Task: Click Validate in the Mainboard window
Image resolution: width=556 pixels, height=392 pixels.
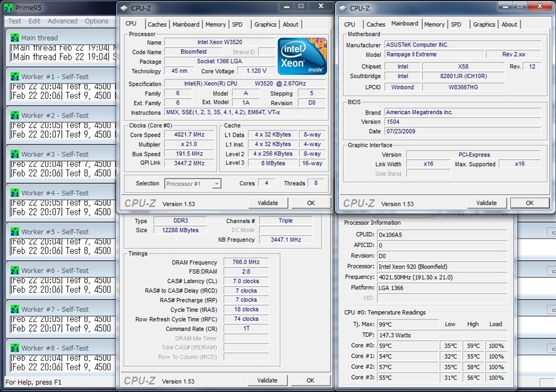Action: click(x=486, y=203)
